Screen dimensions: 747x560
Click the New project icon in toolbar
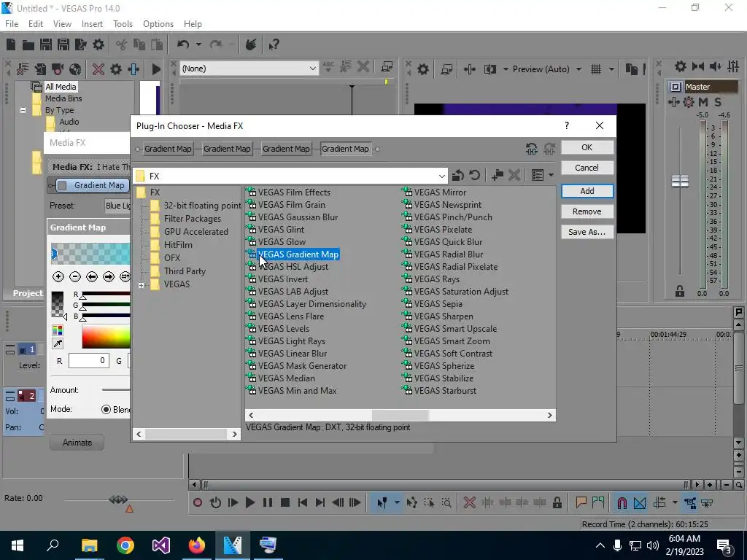11,44
